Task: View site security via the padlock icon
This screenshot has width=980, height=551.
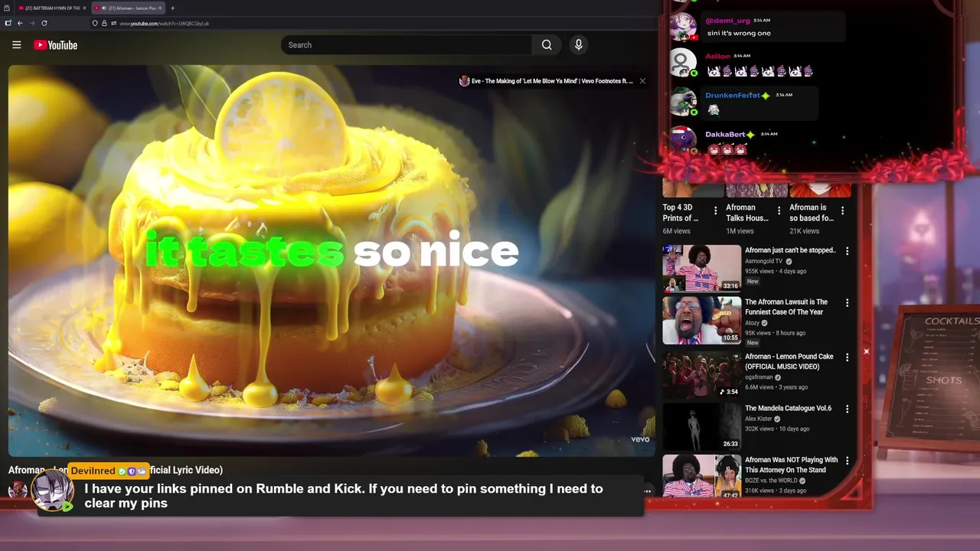Action: [x=104, y=23]
